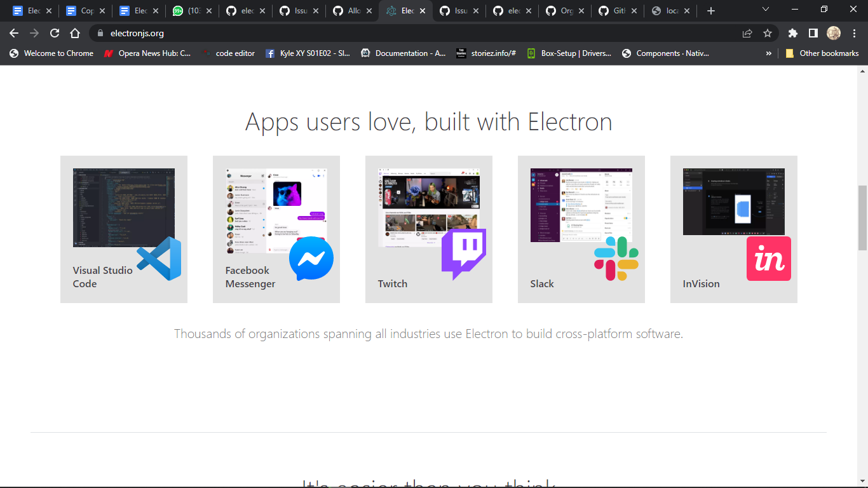
Task: Open the tab search chevron
Action: (x=766, y=10)
